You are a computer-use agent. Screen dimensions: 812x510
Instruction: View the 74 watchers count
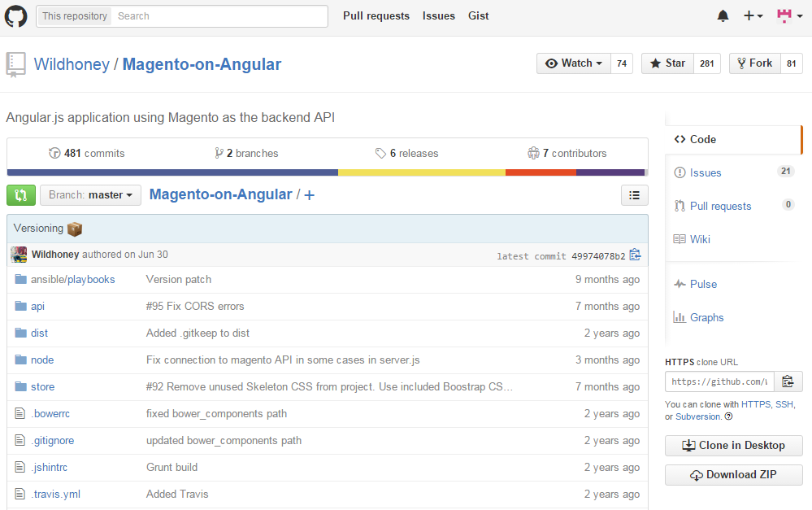pyautogui.click(x=622, y=63)
